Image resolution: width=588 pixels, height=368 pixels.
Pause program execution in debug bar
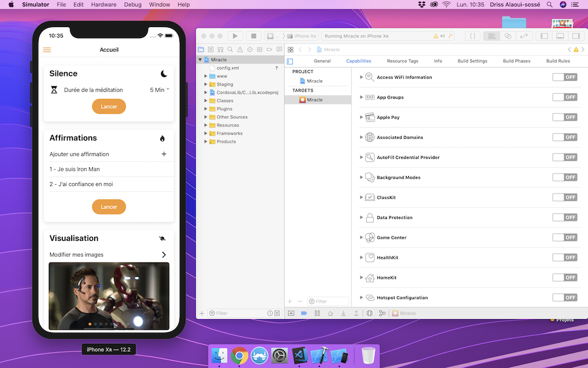(x=318, y=313)
